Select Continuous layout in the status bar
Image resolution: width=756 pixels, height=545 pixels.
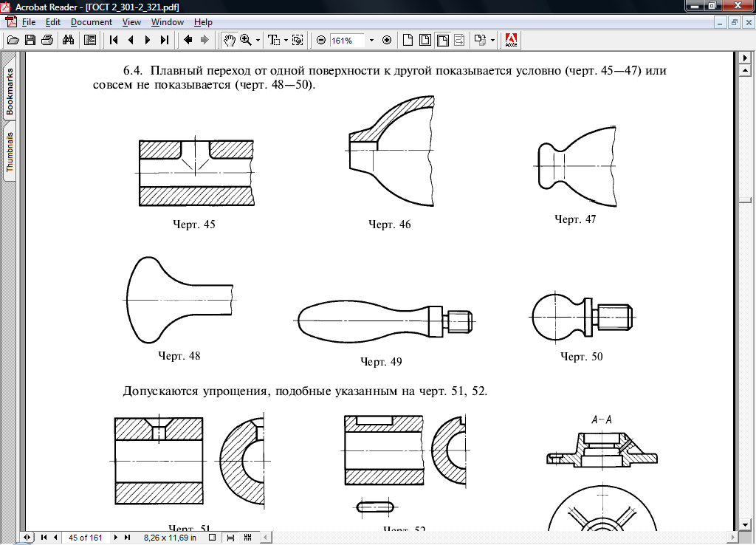pyautogui.click(x=230, y=538)
